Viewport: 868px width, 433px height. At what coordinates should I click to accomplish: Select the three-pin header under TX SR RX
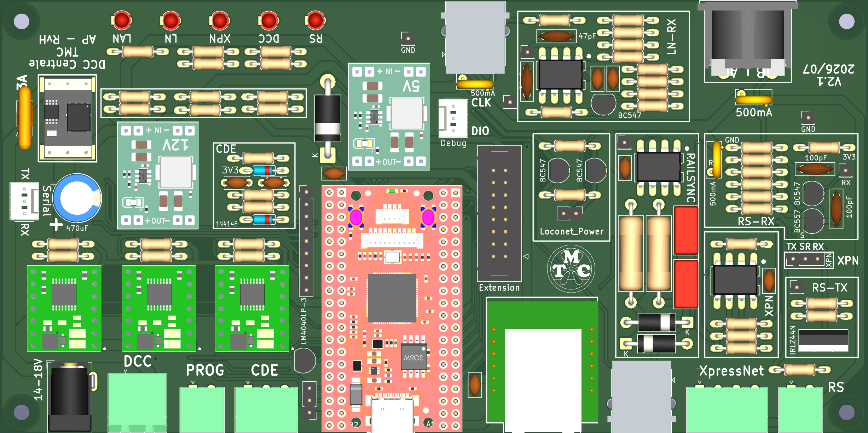click(x=805, y=259)
